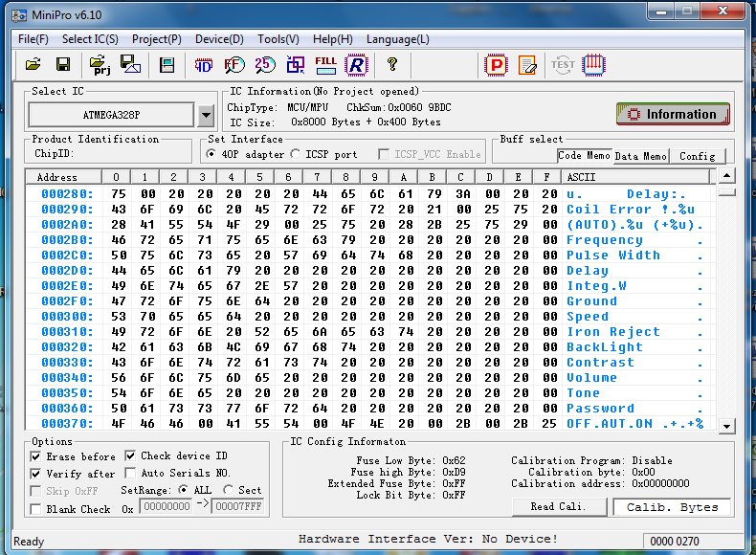Screen dimensions: 756x555
Task: Switch to the Code Memo buffer tab
Action: coord(584,155)
